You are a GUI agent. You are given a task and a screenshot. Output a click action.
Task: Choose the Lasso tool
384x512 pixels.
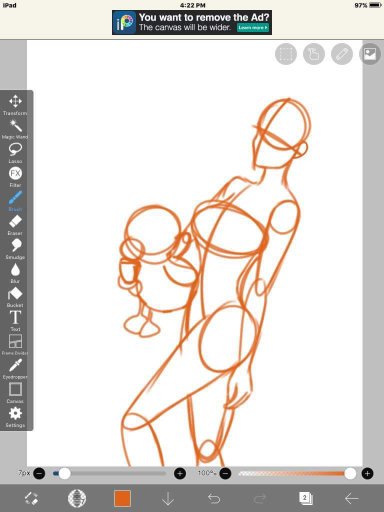point(15,153)
